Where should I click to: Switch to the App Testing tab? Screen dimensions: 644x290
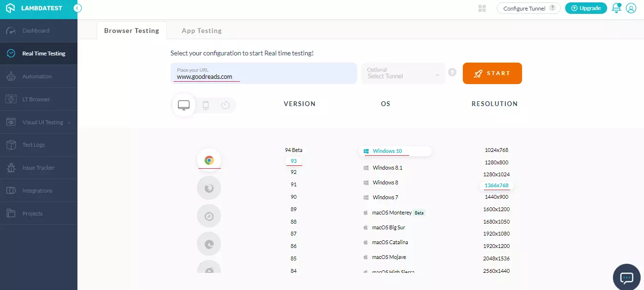tap(201, 31)
